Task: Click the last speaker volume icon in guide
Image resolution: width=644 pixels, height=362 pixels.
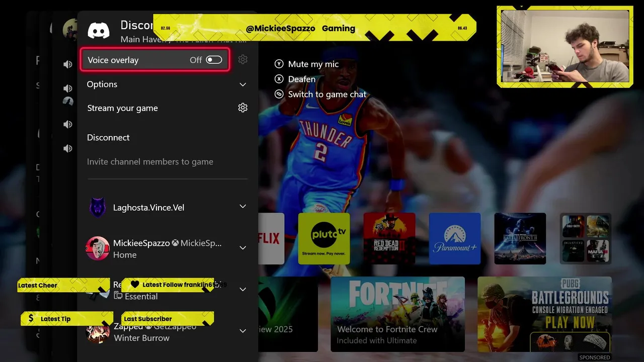Action: click(x=67, y=148)
